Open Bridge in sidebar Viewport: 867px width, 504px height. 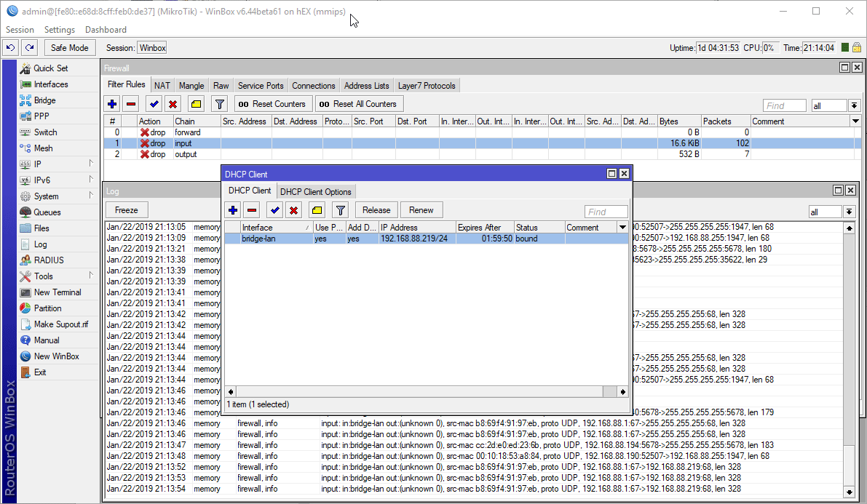44,100
